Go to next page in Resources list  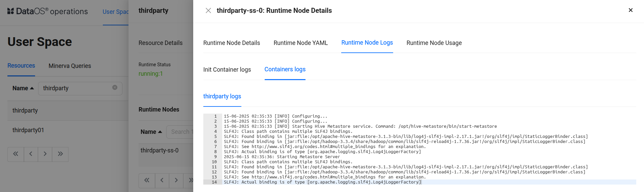point(45,154)
